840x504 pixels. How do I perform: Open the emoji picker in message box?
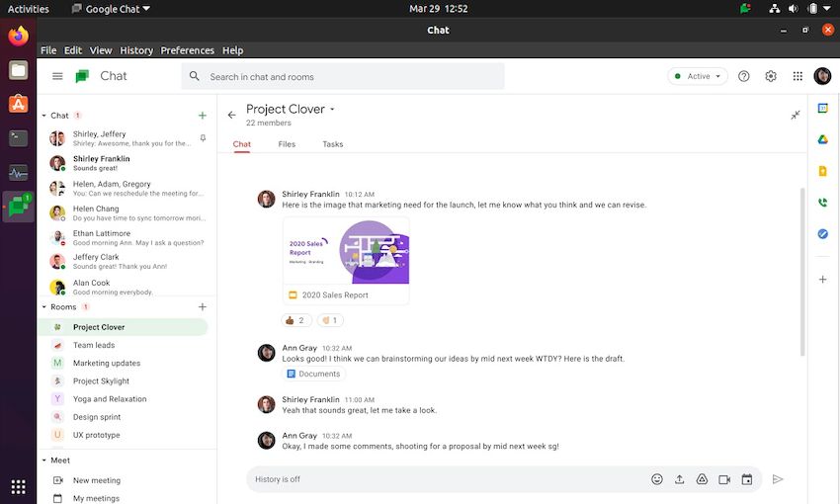click(657, 479)
